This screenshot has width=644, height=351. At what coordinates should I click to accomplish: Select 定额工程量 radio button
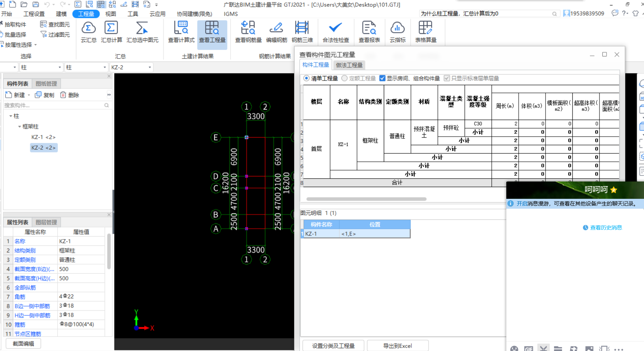[x=345, y=78]
